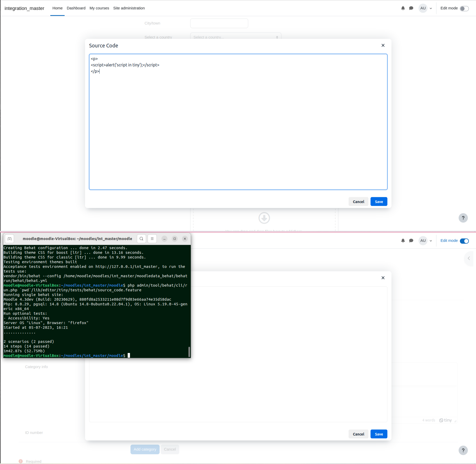Screen dimensions: 476x470
Task: Open the lower help question mark button
Action: (x=463, y=450)
